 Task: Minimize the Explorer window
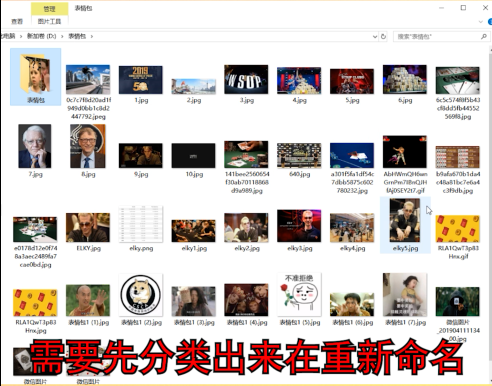(441, 8)
